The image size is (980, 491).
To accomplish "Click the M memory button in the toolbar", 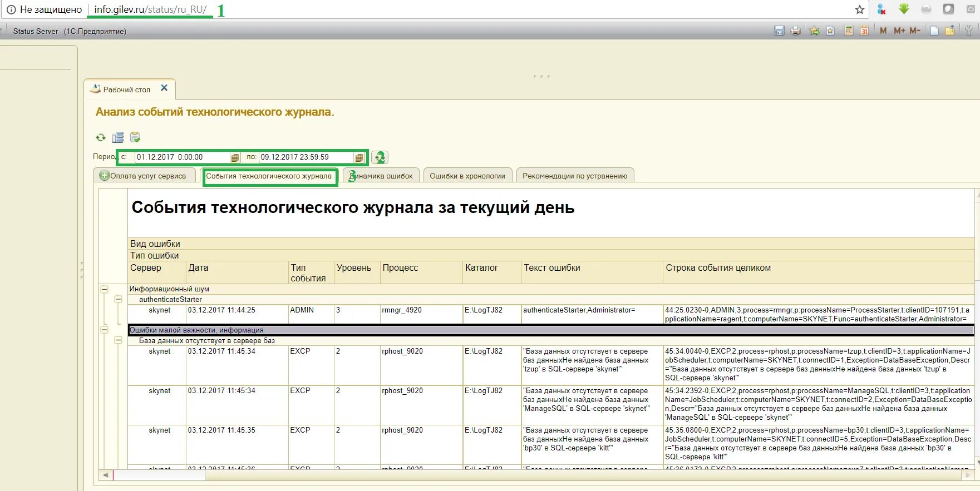I will [883, 31].
